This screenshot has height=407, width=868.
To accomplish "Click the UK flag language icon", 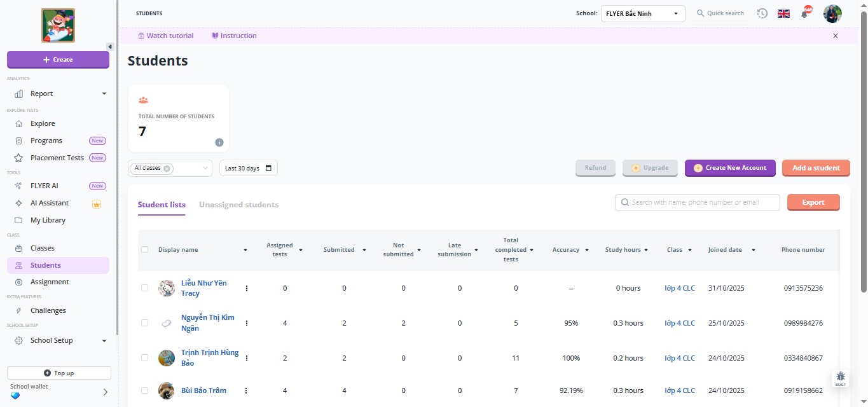I will (x=783, y=13).
